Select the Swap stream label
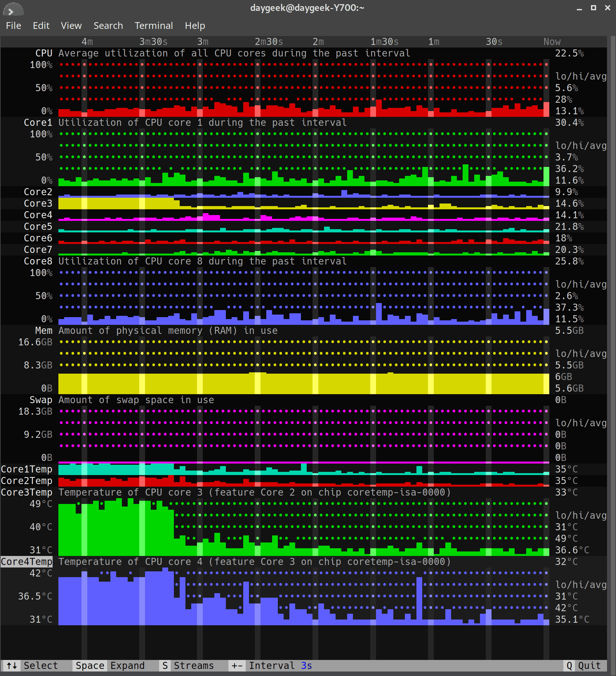The width and height of the screenshot is (616, 676). (x=41, y=400)
